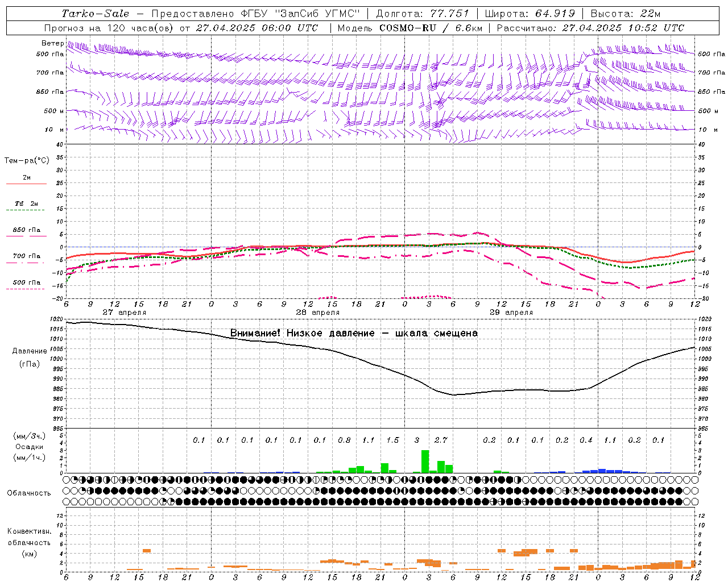This screenshot has width=728, height=582.
Task: Click the 'Долгота: 77.751' header field
Action: [x=423, y=14]
